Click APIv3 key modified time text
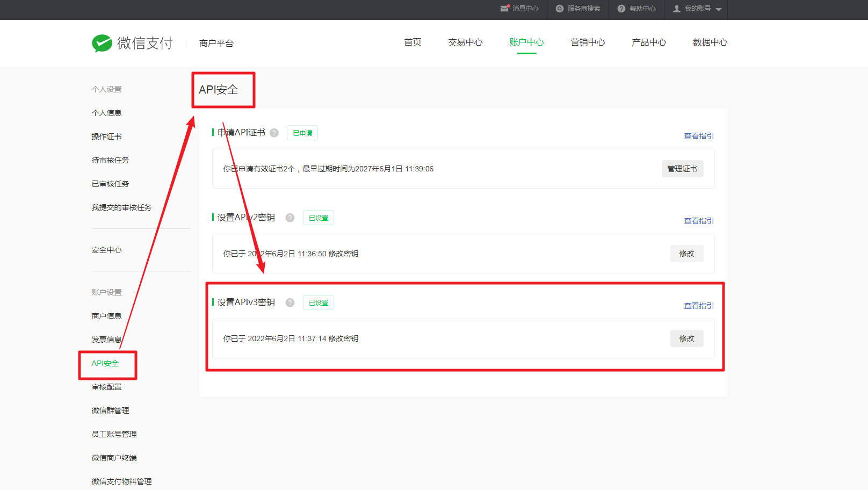Screen dimensions: 868x490 point(291,338)
